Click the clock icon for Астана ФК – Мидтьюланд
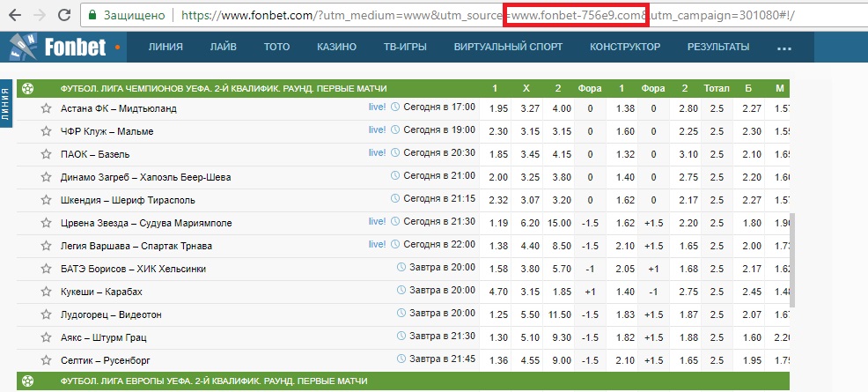Image resolution: width=868 pixels, height=392 pixels. [x=394, y=107]
